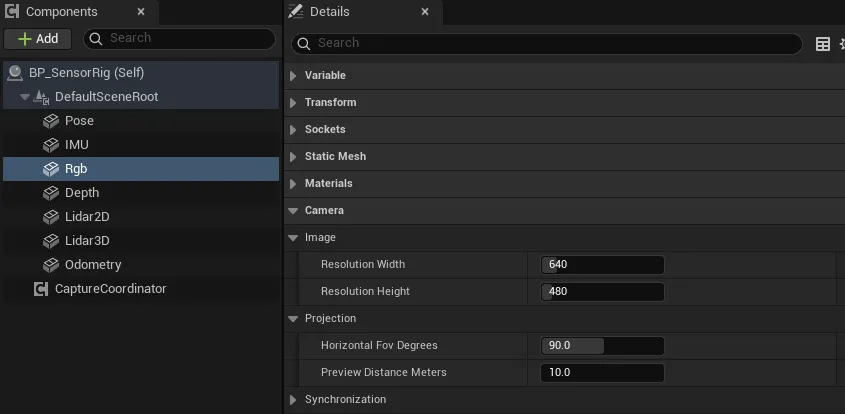Screen dimensions: 845x414
Task: Collapse the Projection subsection
Action: coord(293,319)
